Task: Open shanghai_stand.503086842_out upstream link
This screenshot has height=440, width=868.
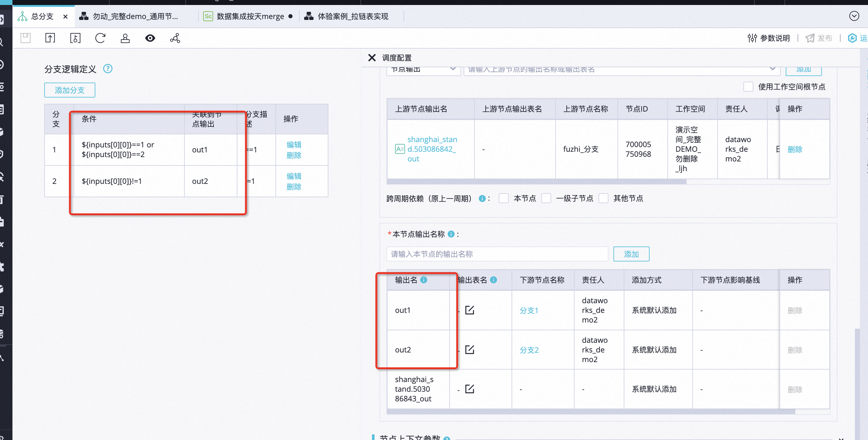Action: pyautogui.click(x=432, y=149)
